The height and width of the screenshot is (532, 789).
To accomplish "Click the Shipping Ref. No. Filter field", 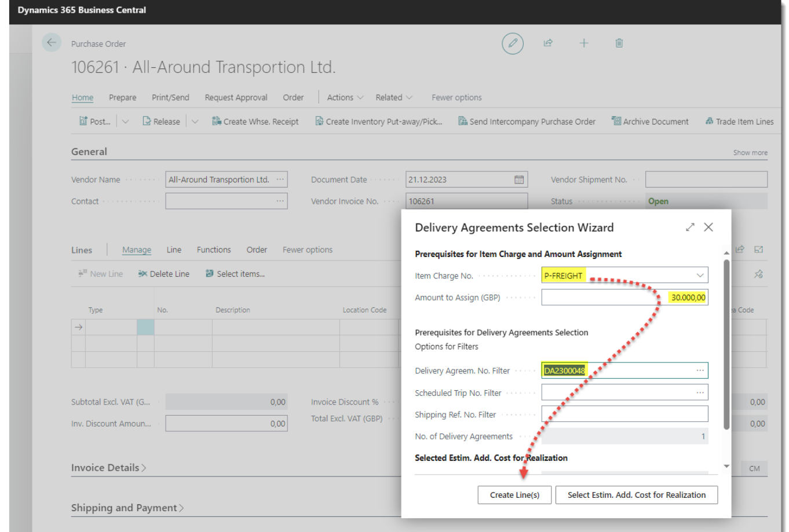I will (x=624, y=414).
